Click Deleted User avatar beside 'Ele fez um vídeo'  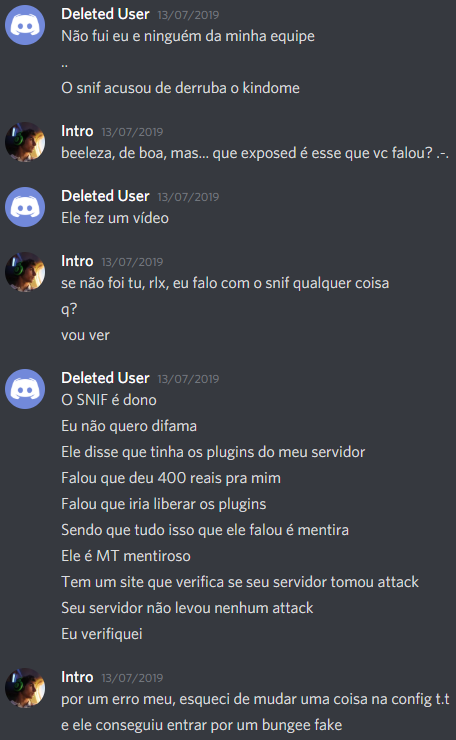25,207
